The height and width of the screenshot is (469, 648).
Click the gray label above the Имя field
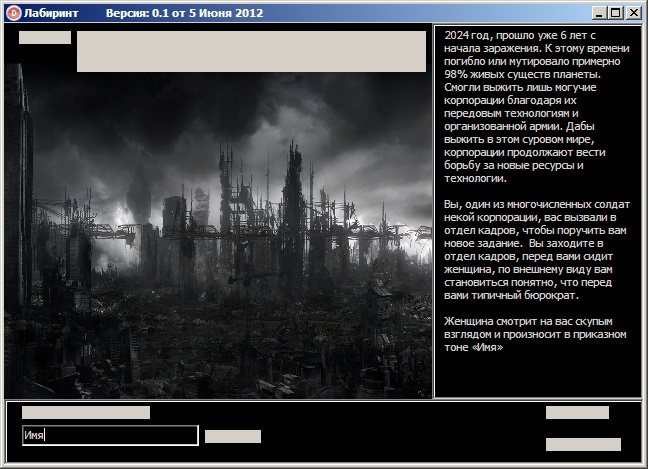(86, 412)
